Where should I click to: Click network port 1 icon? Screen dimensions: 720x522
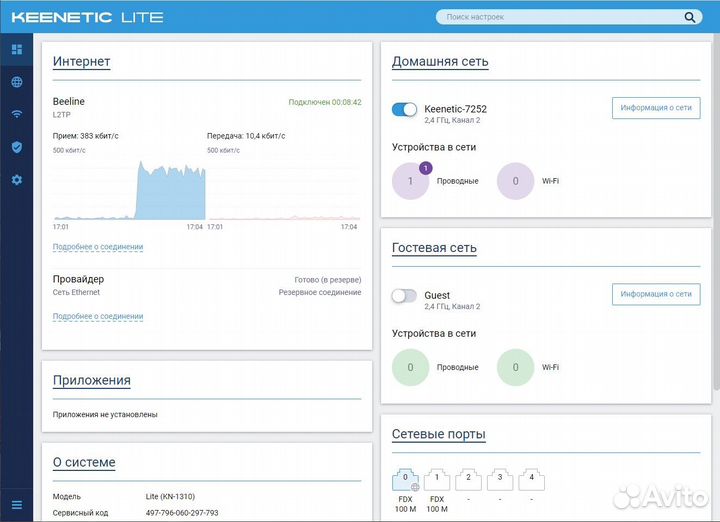point(437,479)
